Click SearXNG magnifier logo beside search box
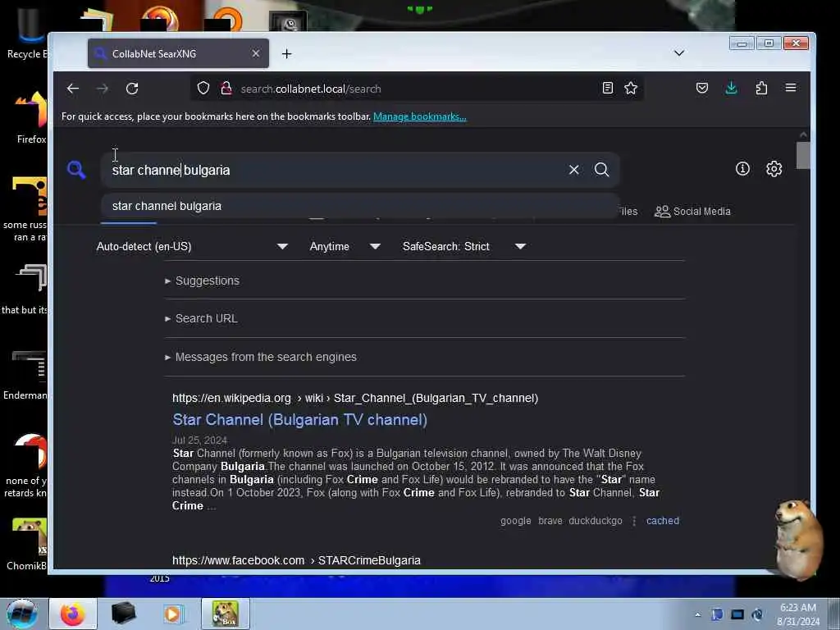840x630 pixels. (x=76, y=170)
